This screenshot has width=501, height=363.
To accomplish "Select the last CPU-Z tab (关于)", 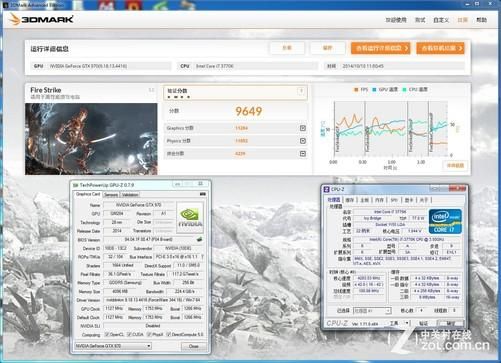I will click(x=424, y=200).
